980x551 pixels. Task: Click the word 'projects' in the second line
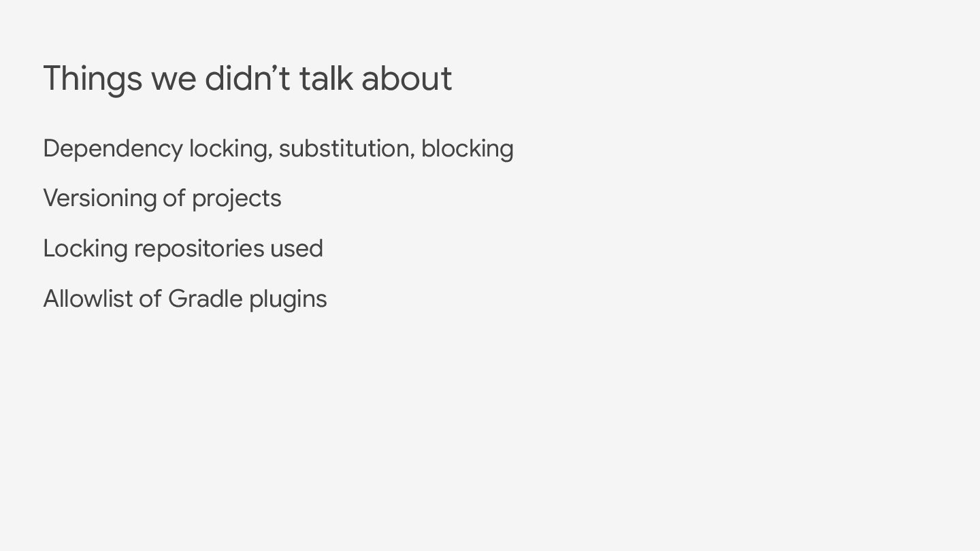(x=236, y=199)
